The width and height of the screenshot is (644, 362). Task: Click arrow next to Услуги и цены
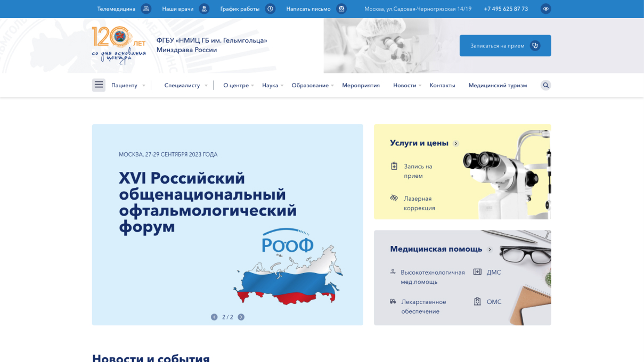pyautogui.click(x=455, y=143)
